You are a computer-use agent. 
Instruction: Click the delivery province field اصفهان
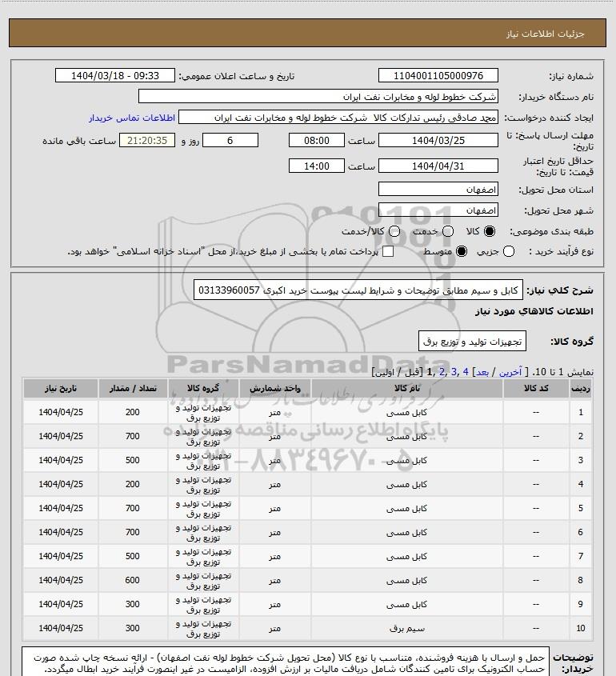coord(438,190)
